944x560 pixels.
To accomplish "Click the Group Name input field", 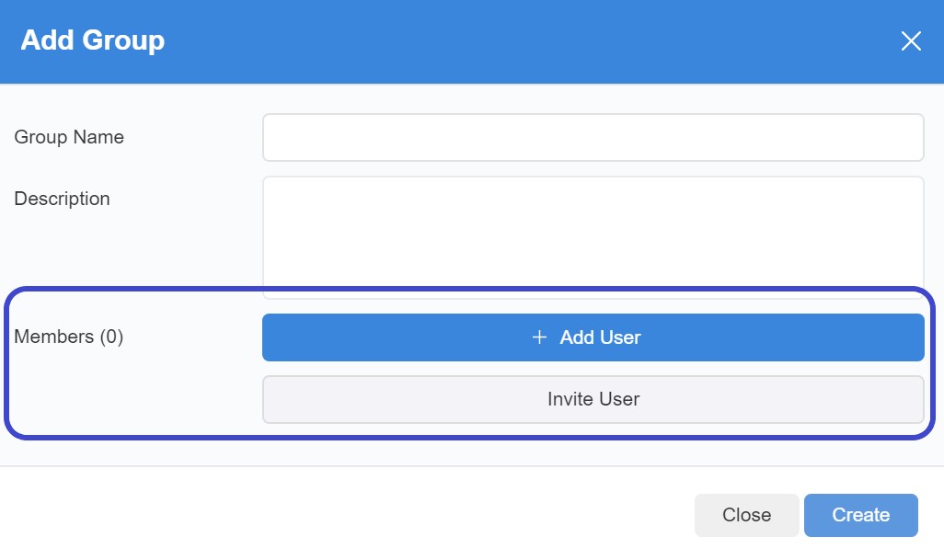I will (x=593, y=137).
